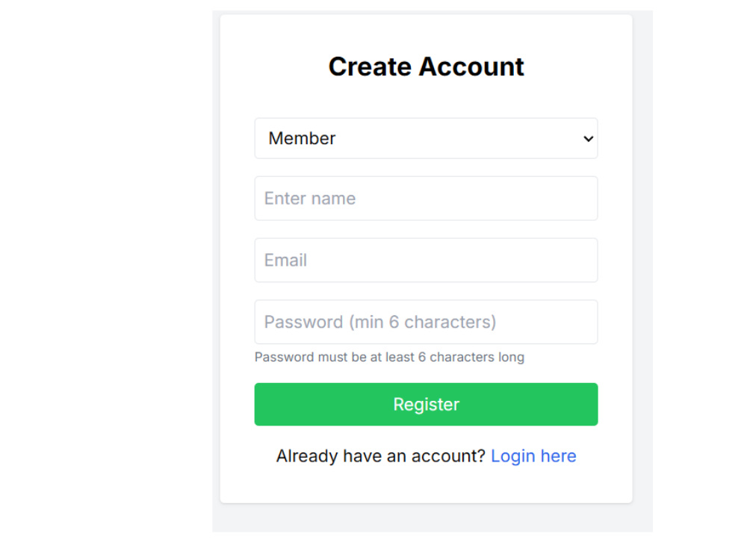Click the "Email" placeholder text
The image size is (747, 560).
pyautogui.click(x=285, y=260)
